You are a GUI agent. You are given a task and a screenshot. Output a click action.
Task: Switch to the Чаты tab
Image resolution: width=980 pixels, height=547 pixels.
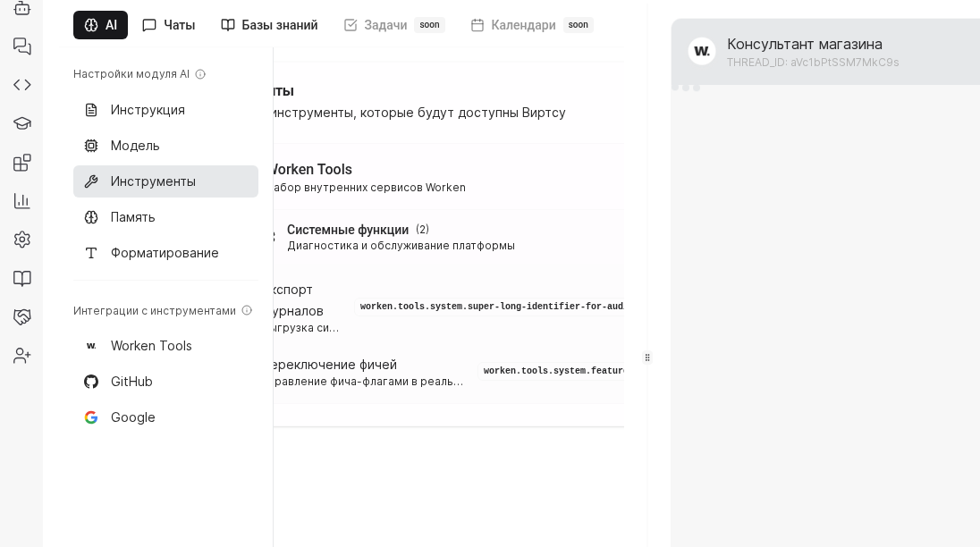click(x=169, y=25)
